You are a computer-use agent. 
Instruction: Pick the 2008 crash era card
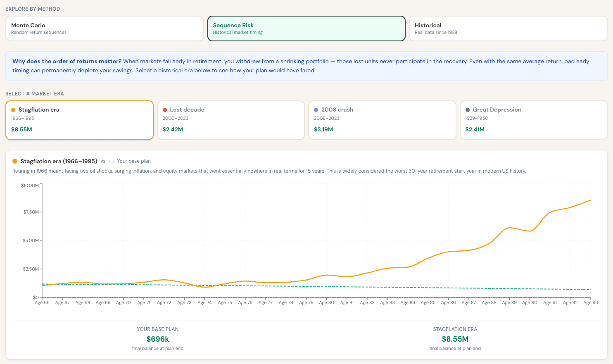click(382, 120)
